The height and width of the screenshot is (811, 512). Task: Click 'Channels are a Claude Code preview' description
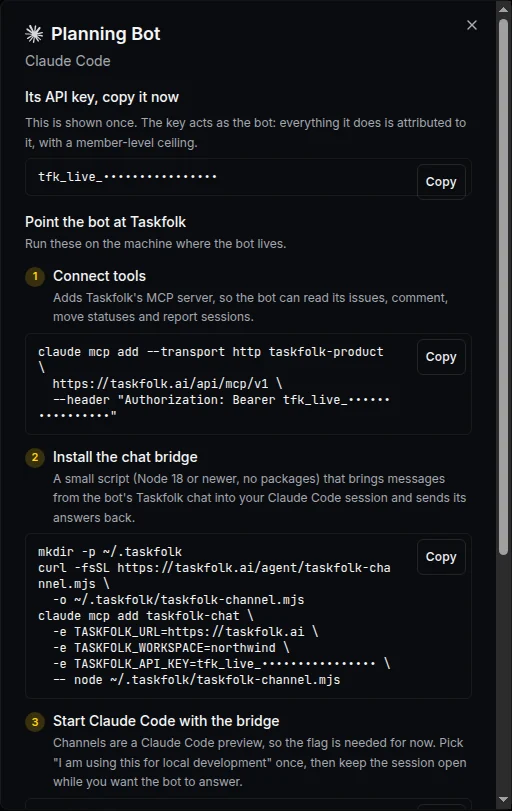tap(260, 762)
